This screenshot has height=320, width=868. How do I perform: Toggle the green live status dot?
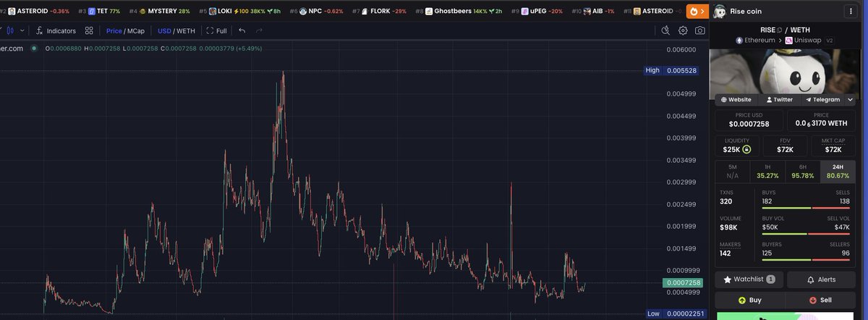point(34,49)
